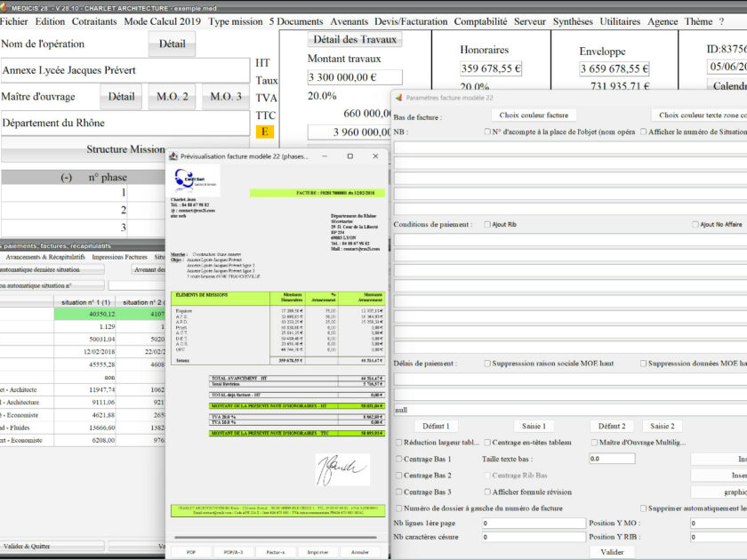The height and width of the screenshot is (560, 747).
Task: Click the Saisie 2 button
Action: tap(663, 426)
